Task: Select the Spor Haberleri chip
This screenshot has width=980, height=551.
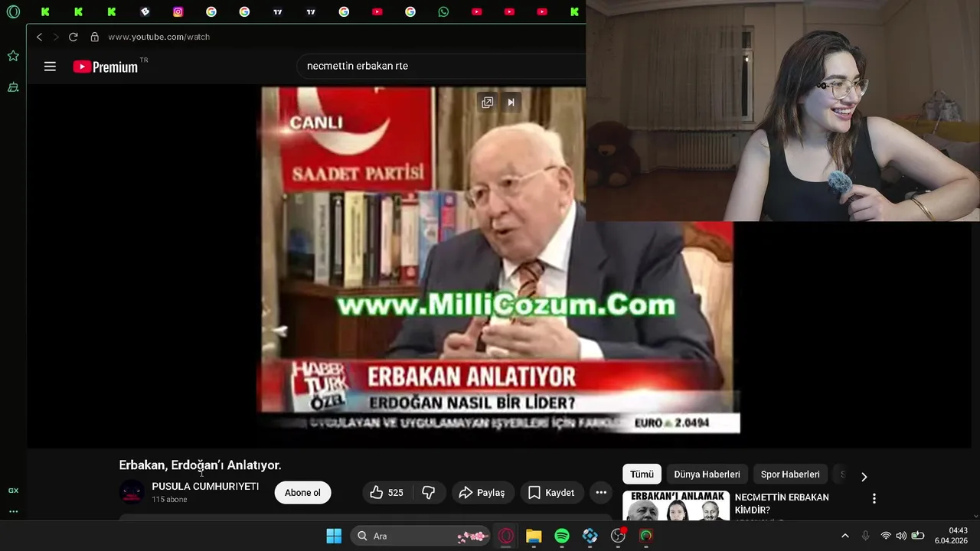Action: (x=790, y=474)
